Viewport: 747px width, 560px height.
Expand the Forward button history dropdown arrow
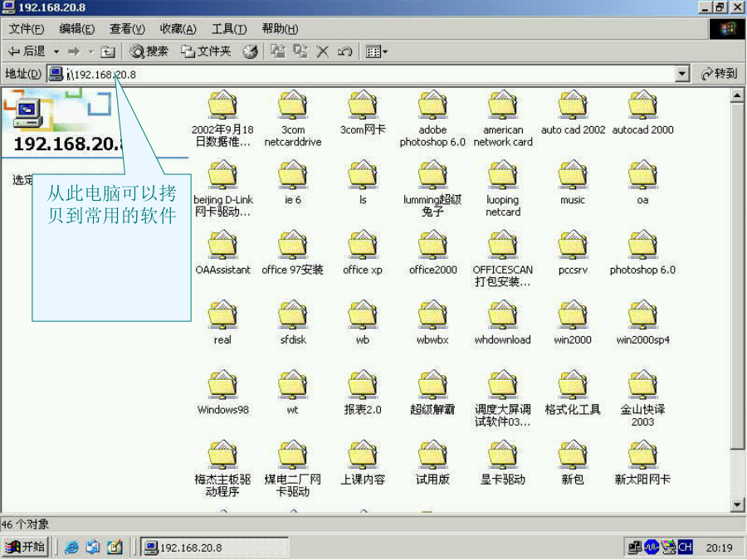90,51
